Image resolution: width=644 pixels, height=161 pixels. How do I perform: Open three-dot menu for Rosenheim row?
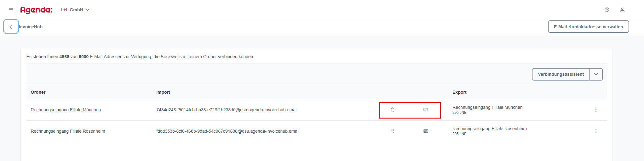click(x=596, y=131)
